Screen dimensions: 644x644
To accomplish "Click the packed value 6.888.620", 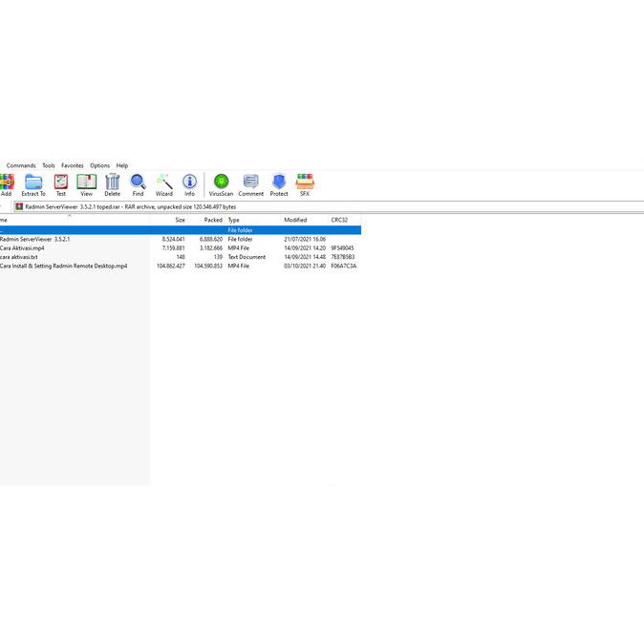I will pos(211,239).
